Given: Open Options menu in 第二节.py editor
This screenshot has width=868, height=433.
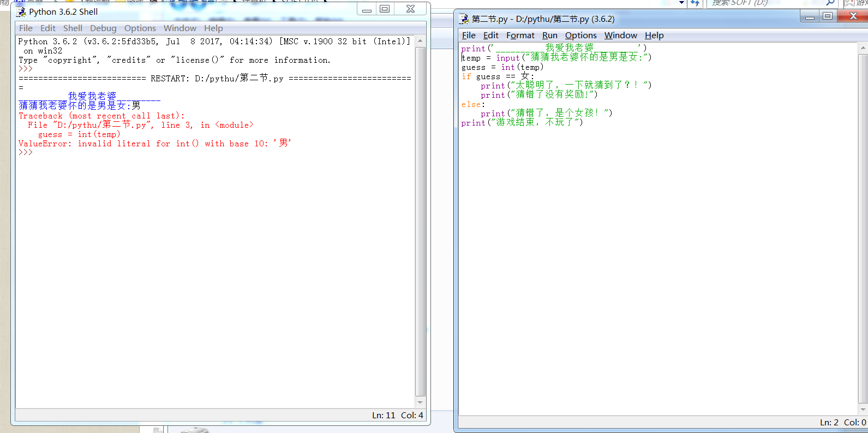Looking at the screenshot, I should [581, 35].
